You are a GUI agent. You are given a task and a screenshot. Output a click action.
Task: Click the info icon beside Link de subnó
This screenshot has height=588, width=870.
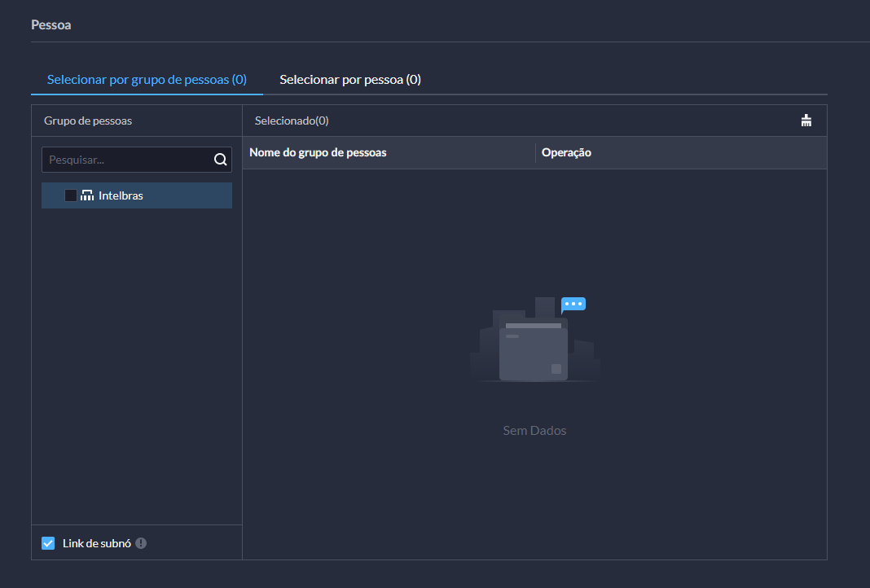(x=141, y=543)
